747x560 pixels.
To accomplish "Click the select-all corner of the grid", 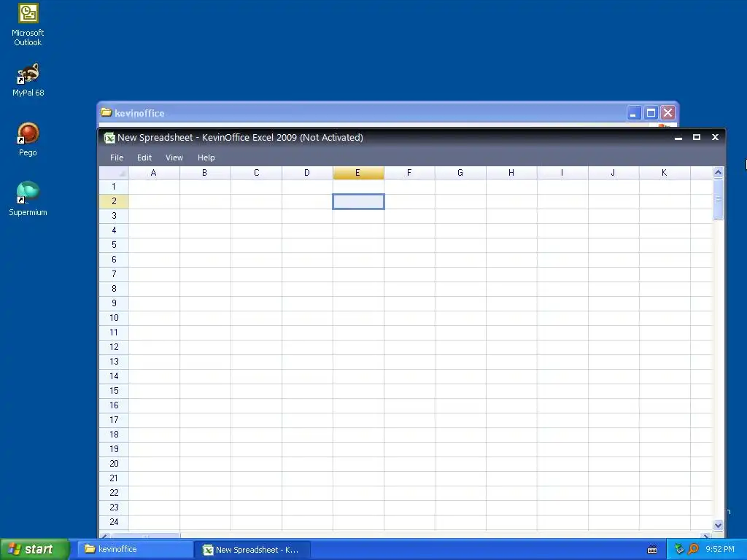I will click(x=114, y=173).
